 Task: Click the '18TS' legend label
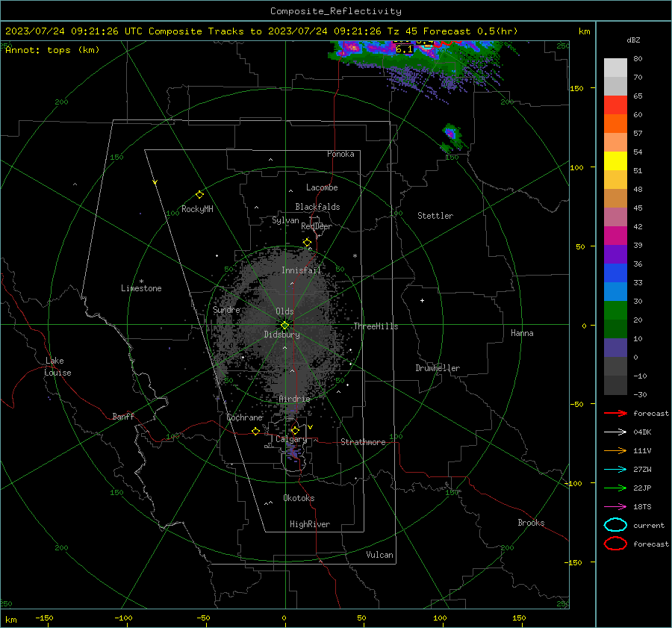(642, 507)
